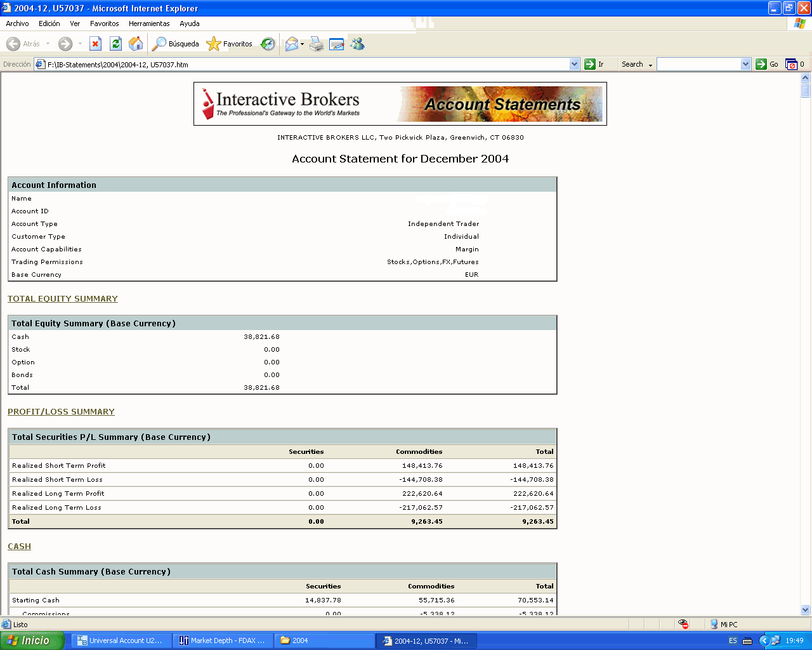Click the Mail envelope icon
Viewport: 812px width, 650px height.
coord(291,44)
